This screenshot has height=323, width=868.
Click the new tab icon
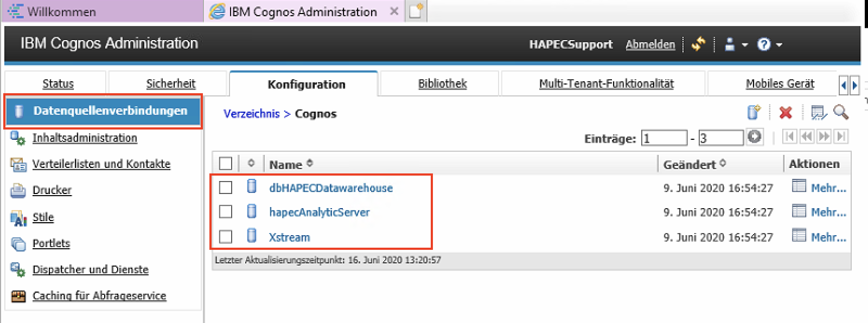click(416, 11)
